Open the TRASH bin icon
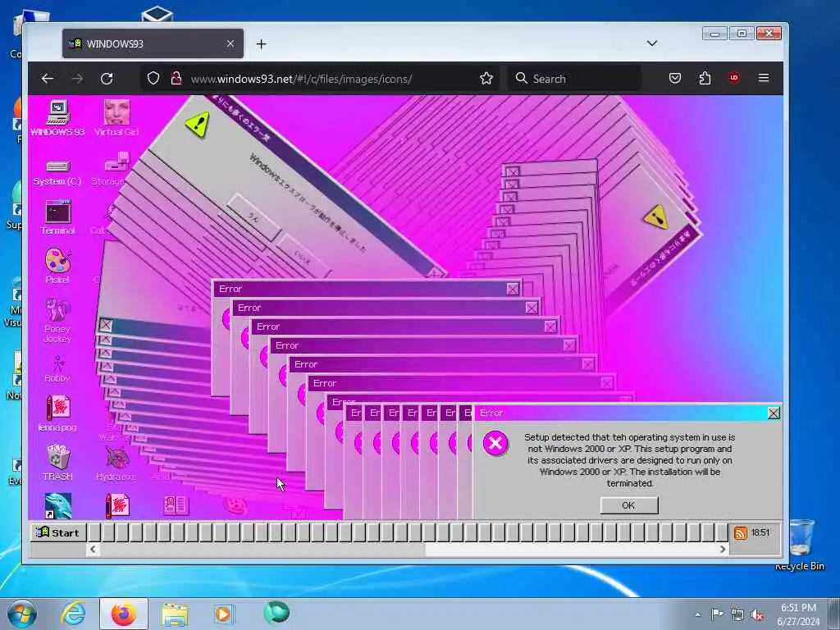 click(x=57, y=463)
